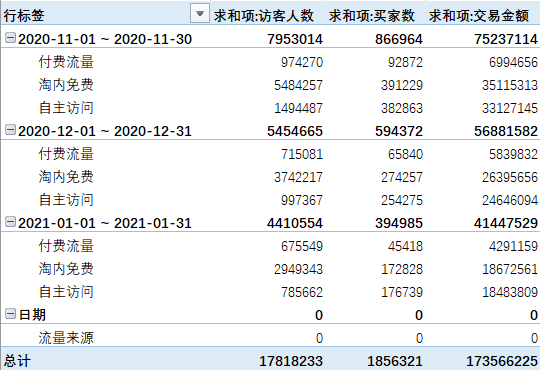The height and width of the screenshot is (370, 540).
Task: Collapse the 2020-11-01 ~ 2020-11-30 group
Action: 10,38
